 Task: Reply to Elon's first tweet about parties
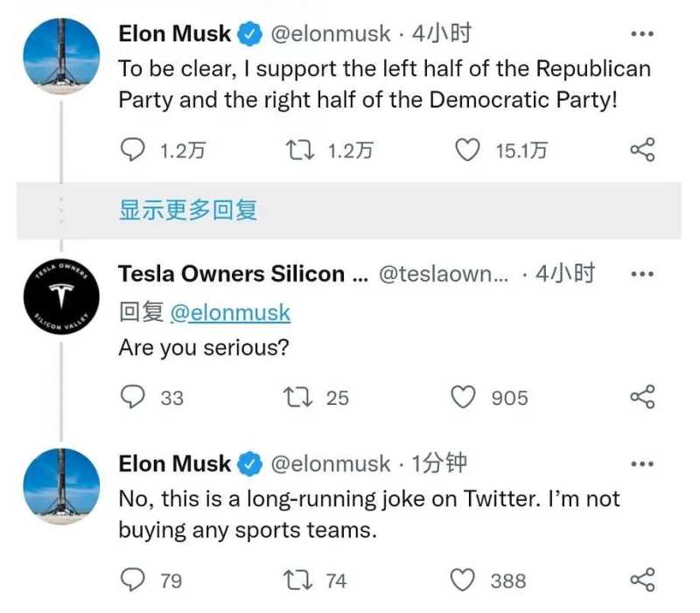tap(132, 150)
